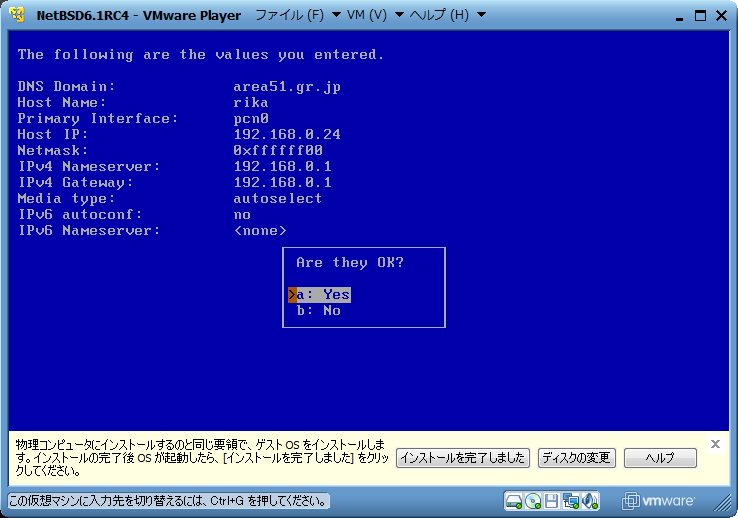Click the IPv4 Gateway value 192.168.0.1
Image resolution: width=738 pixels, height=518 pixels.
282,183
